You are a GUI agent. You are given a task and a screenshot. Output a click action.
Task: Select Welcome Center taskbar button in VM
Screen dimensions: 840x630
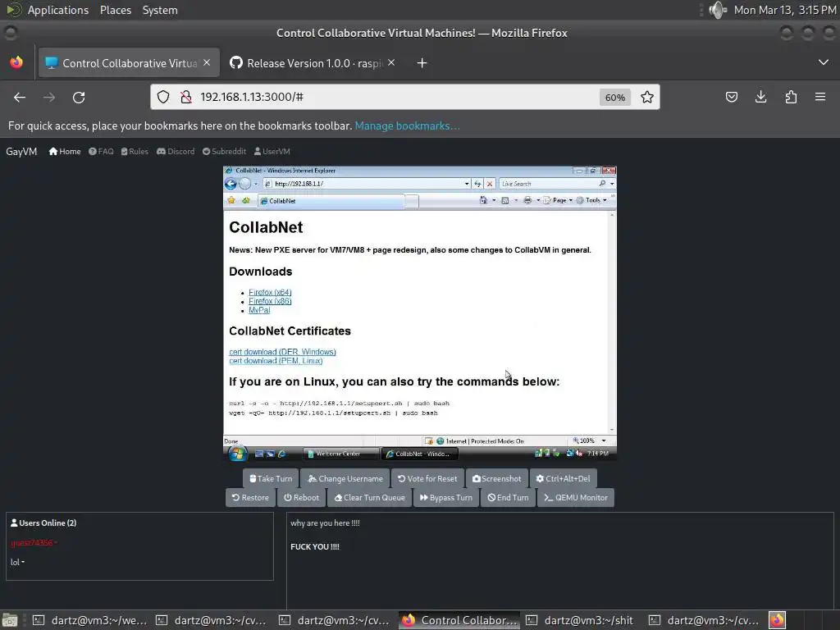point(340,454)
